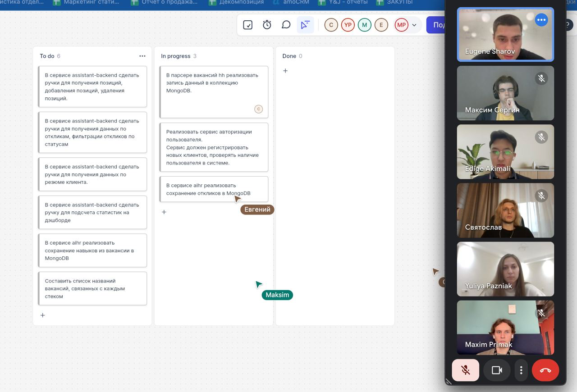End the call with the red hang-up button
The width and height of the screenshot is (577, 392).
(545, 370)
